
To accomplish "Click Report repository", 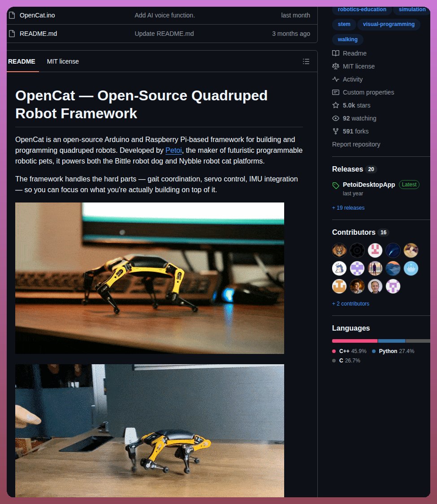I will [356, 144].
